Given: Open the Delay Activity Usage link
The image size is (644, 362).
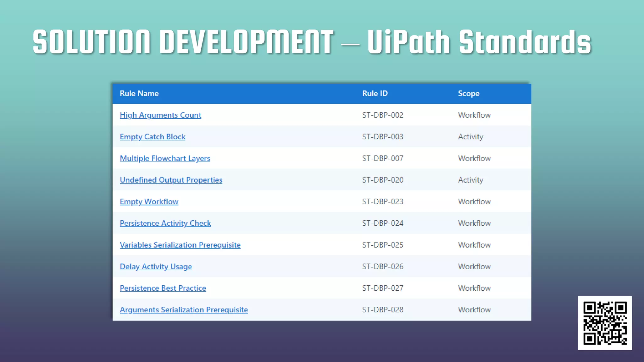Looking at the screenshot, I should coord(156,267).
